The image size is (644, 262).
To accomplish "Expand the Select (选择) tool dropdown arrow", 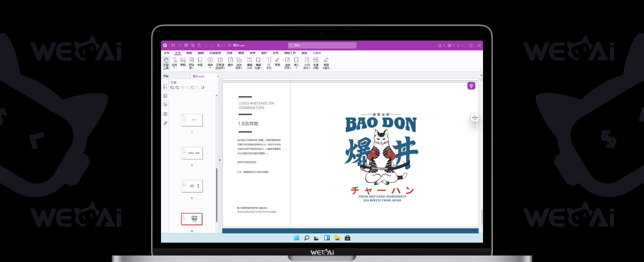I will coord(174,68).
